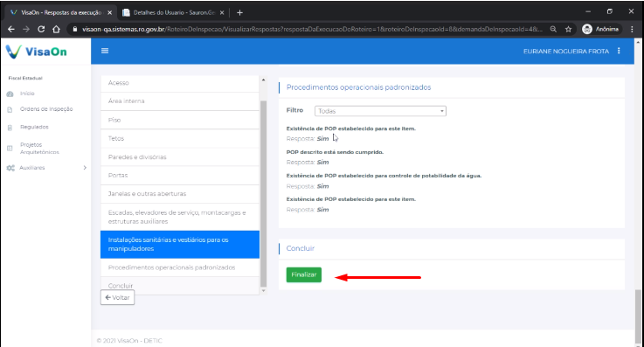
Task: Click the section list scrollbar thumb
Action: point(263,194)
